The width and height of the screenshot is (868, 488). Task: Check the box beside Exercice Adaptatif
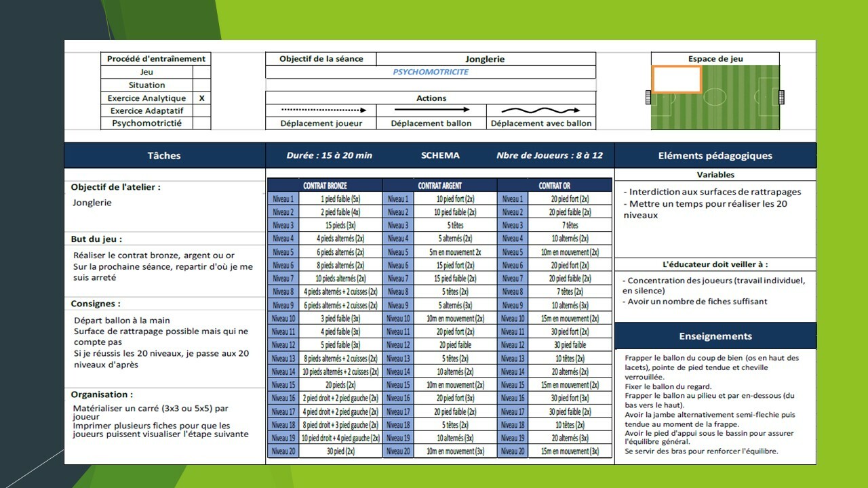coord(201,110)
